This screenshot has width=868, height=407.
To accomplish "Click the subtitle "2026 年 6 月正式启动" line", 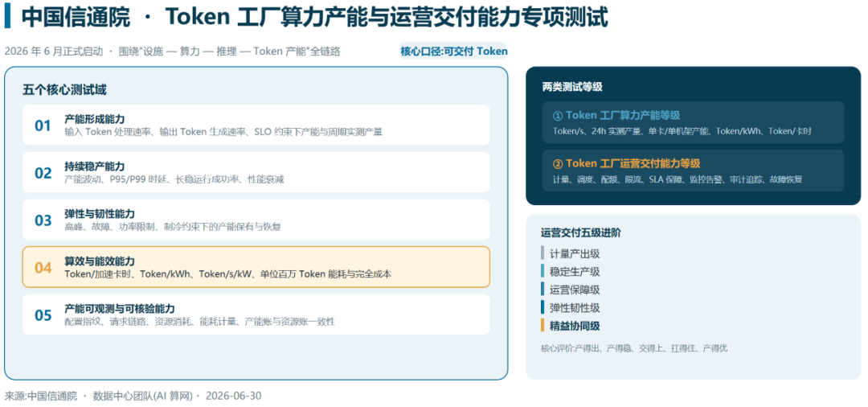I will pos(172,51).
